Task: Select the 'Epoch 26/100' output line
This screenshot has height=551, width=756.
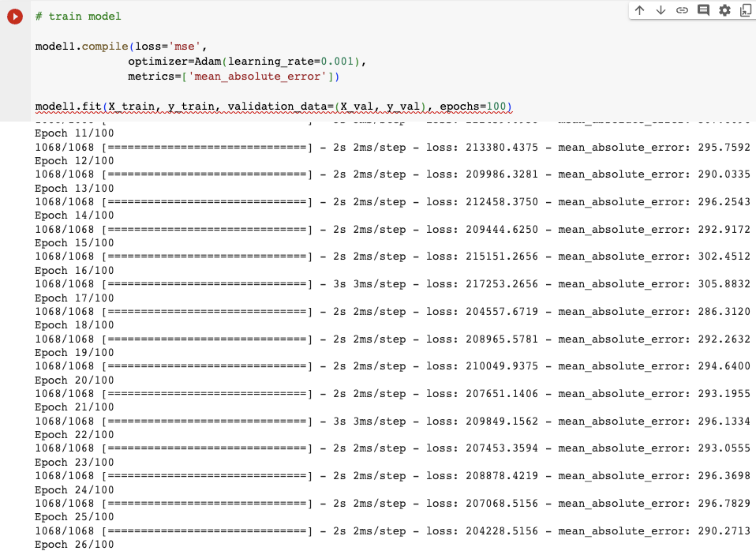Action: point(74,544)
